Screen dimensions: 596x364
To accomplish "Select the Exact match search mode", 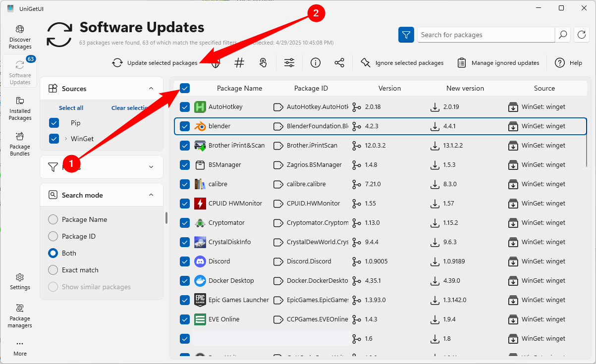I will [x=53, y=270].
